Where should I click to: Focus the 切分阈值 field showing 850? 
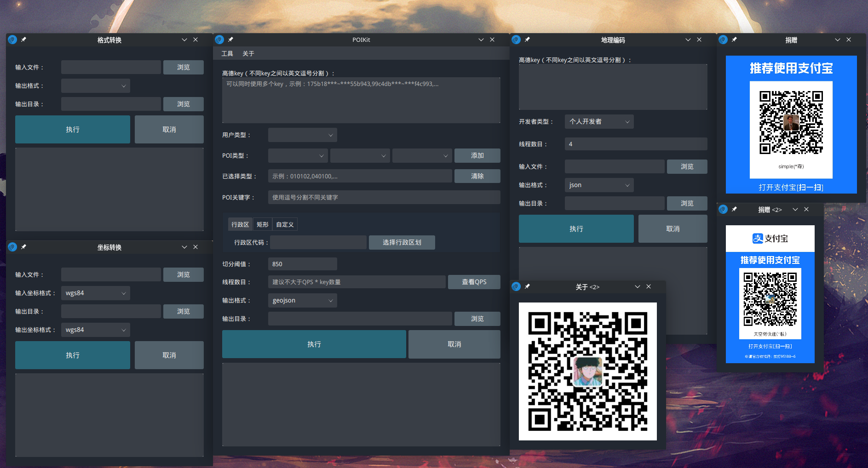tap(303, 264)
